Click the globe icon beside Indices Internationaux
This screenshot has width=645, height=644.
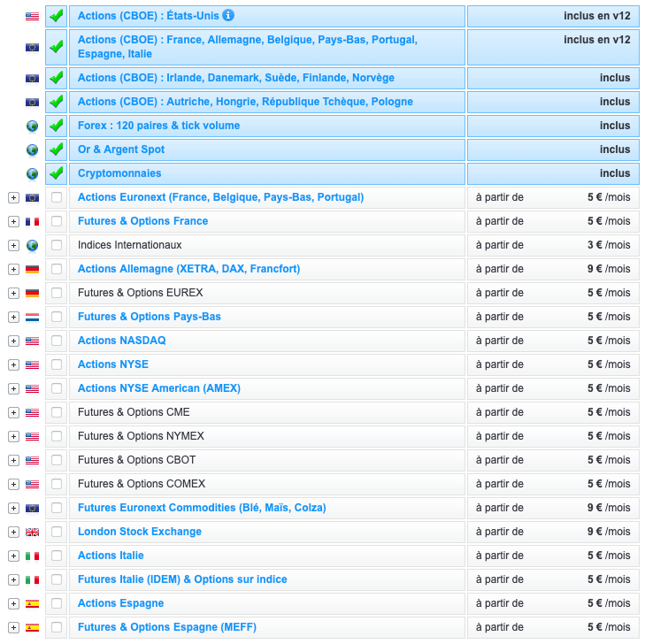(33, 245)
